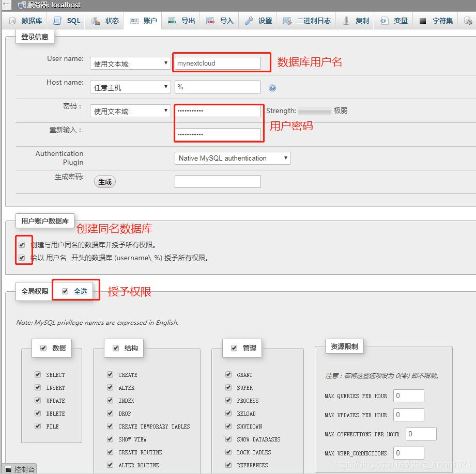This screenshot has width=476, height=474.
Task: Open the 变量 variables page
Action: (x=403, y=21)
